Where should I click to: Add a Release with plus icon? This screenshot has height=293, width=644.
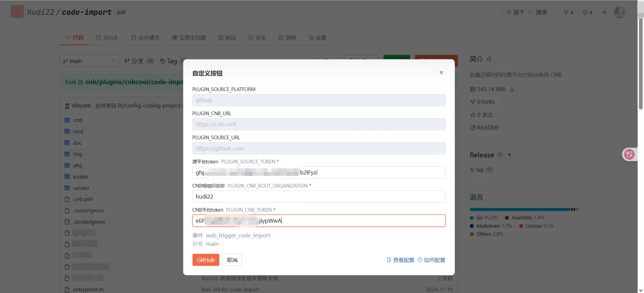point(509,155)
